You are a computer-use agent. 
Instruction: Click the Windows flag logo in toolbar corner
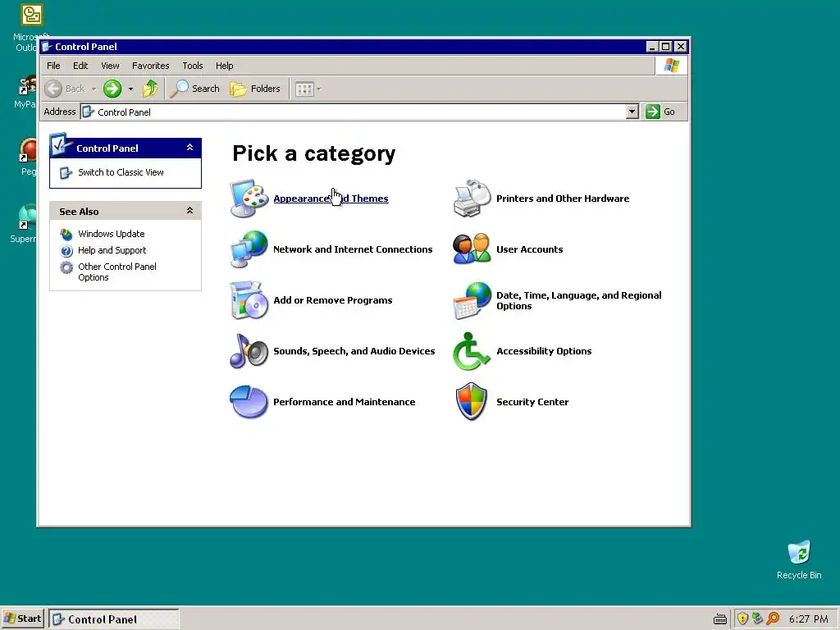[671, 66]
